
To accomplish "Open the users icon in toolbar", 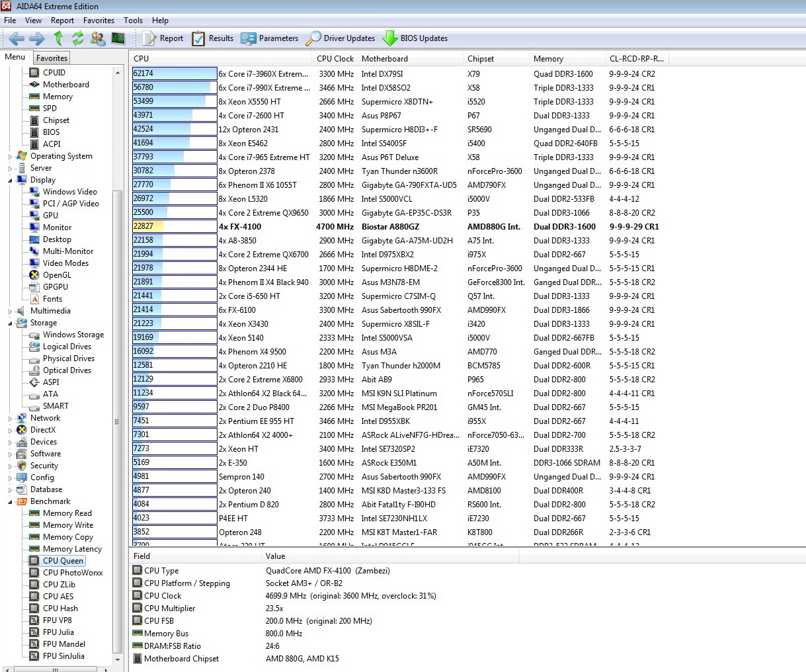I will [x=98, y=38].
